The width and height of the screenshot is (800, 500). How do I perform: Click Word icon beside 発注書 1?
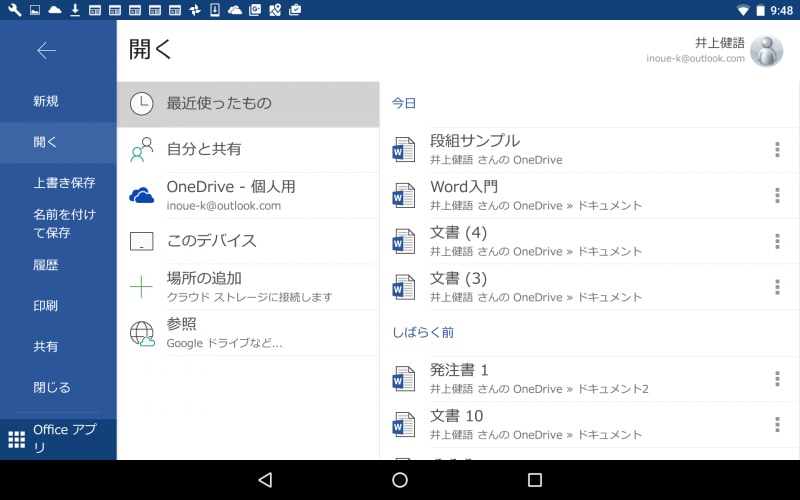404,379
